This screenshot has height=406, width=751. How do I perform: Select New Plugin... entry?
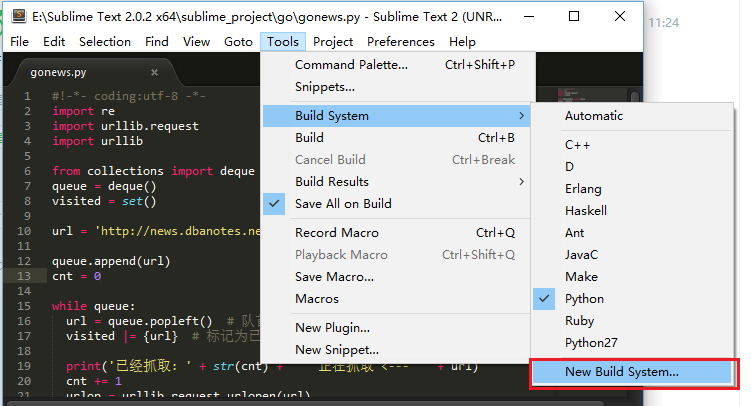click(396, 328)
